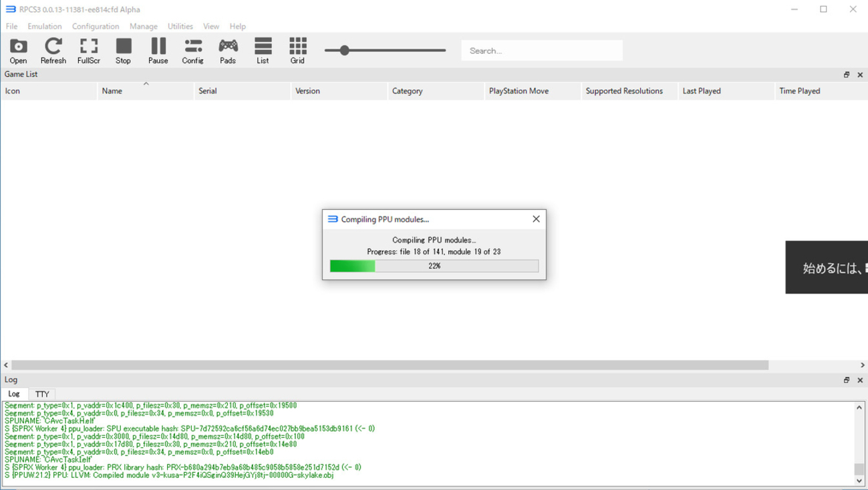This screenshot has height=490, width=868.
Task: Open the Pads controller settings
Action: 228,51
